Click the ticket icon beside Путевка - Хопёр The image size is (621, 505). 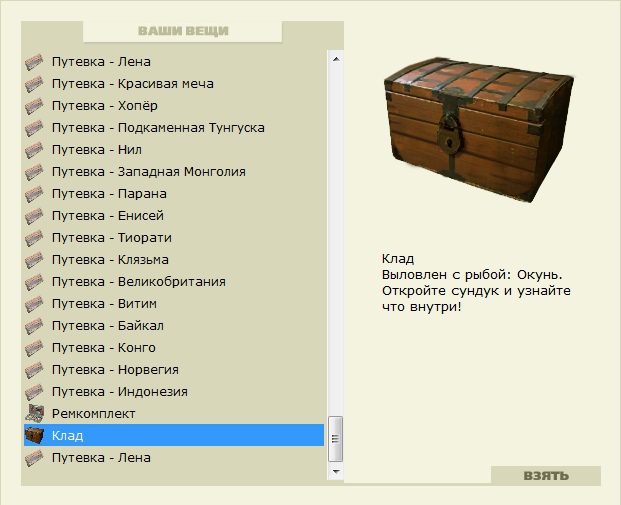34,106
